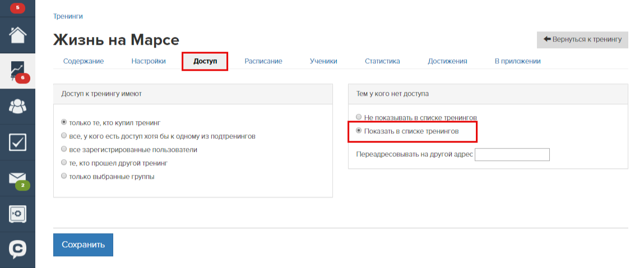Open the safe sales icon in sidebar

(18, 214)
